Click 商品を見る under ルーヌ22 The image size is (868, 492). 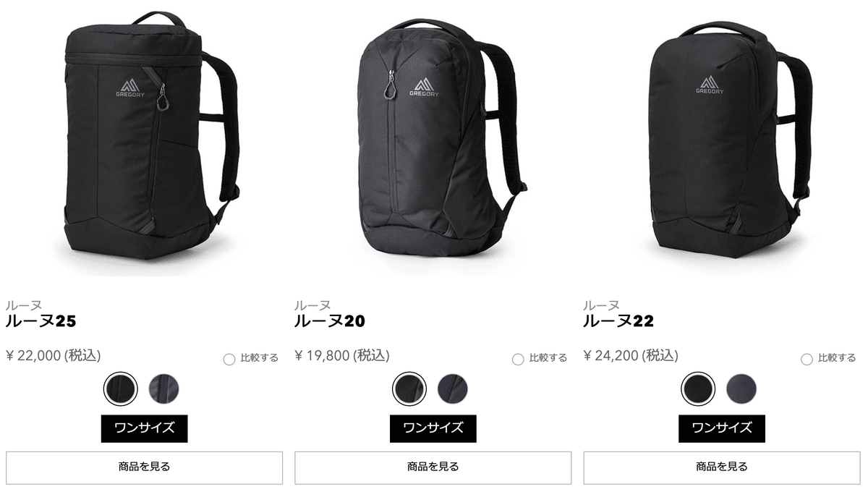pos(722,467)
